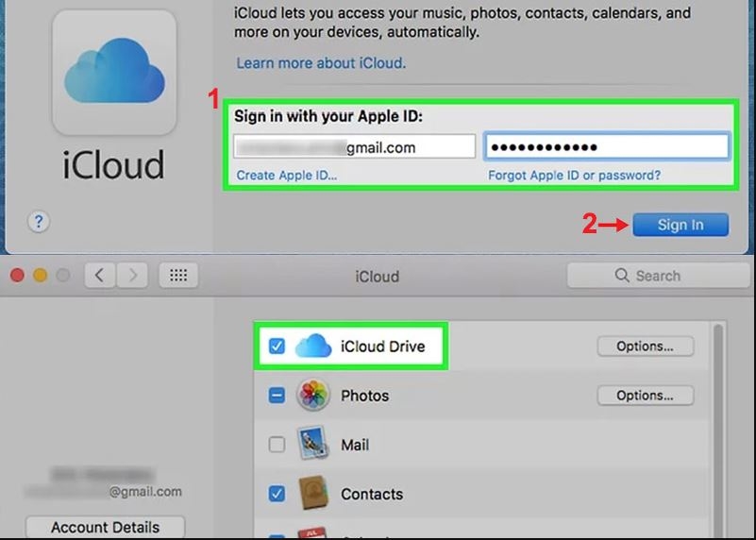Open Options for Photos

pos(646,396)
